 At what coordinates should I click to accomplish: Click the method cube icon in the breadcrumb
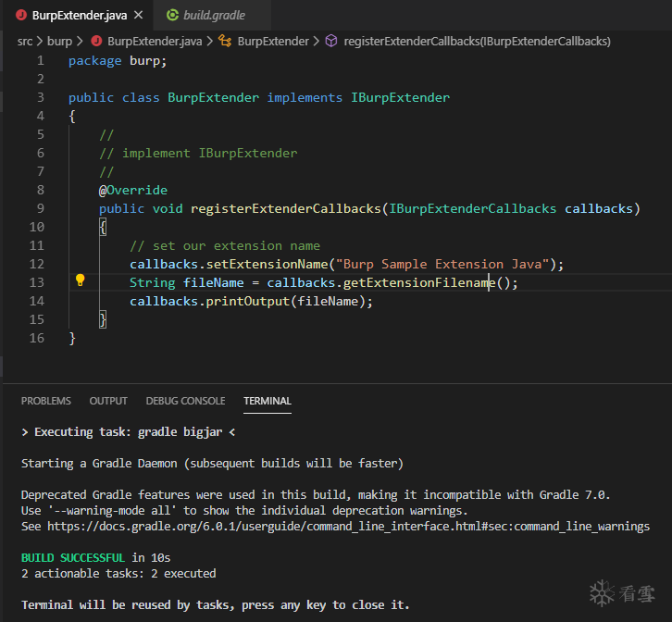[x=331, y=41]
